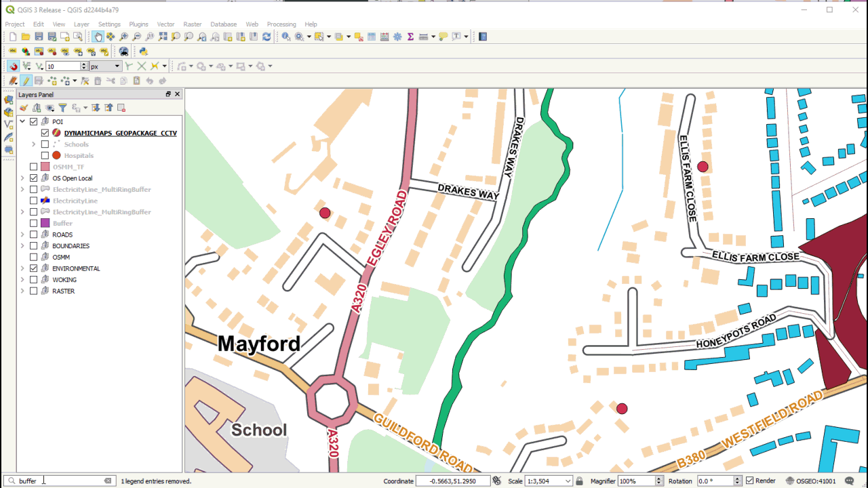
Task: Expand the Schools layer
Action: pyautogui.click(x=34, y=144)
